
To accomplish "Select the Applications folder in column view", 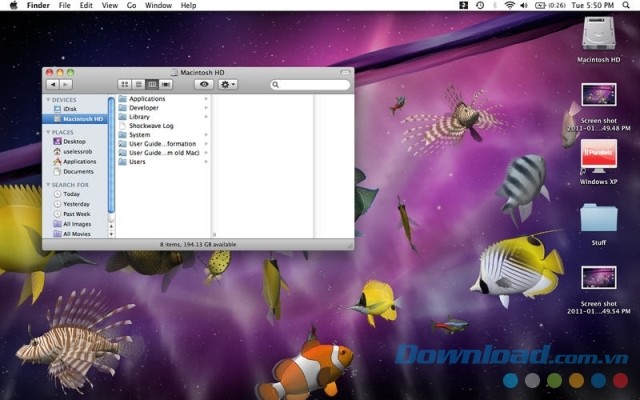I will coord(146,99).
